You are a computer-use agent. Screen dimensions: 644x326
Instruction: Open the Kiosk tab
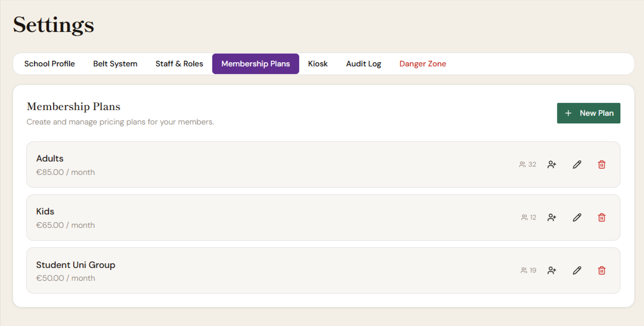[x=318, y=64]
